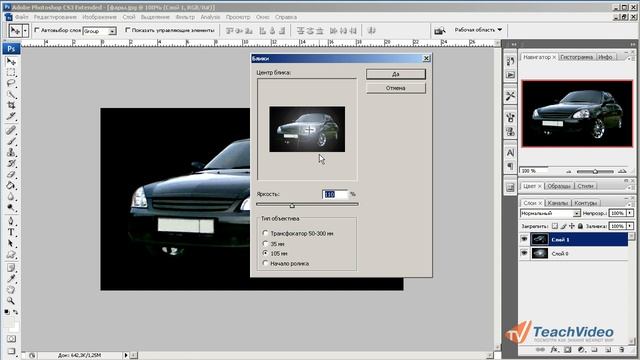The width and height of the screenshot is (640, 360).
Task: Click the Navigator zoom slider handle
Action: click(x=596, y=172)
